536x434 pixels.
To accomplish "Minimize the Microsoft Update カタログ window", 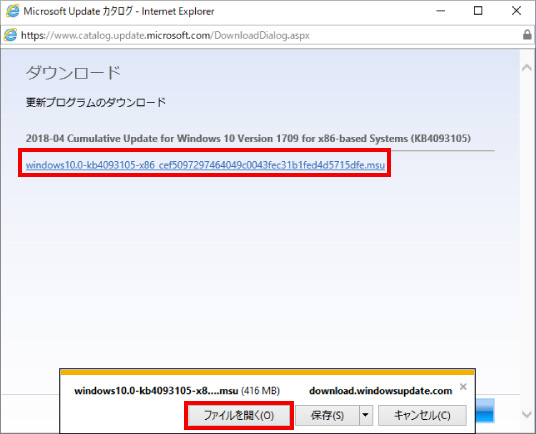I will [441, 11].
